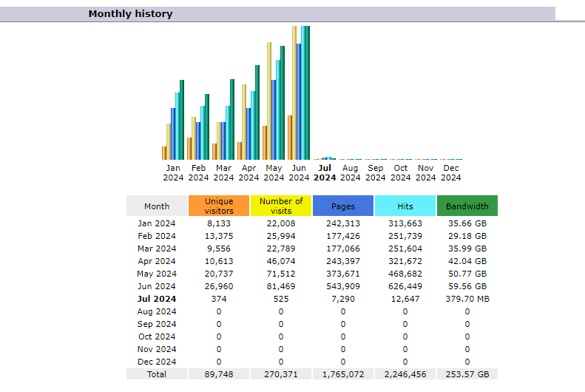Click the total hits value 2,246,456

point(405,374)
